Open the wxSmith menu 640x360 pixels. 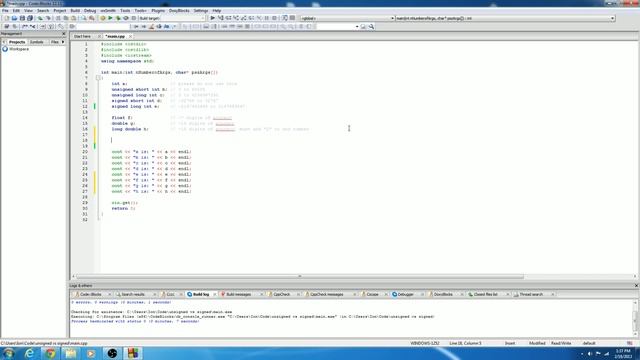click(x=108, y=11)
